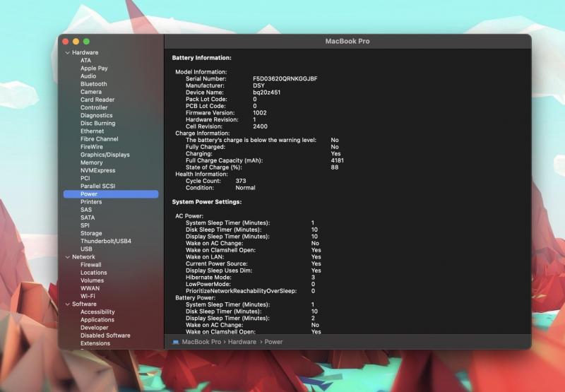The width and height of the screenshot is (565, 392).
Task: Collapse the Software section chevron
Action: [67, 304]
